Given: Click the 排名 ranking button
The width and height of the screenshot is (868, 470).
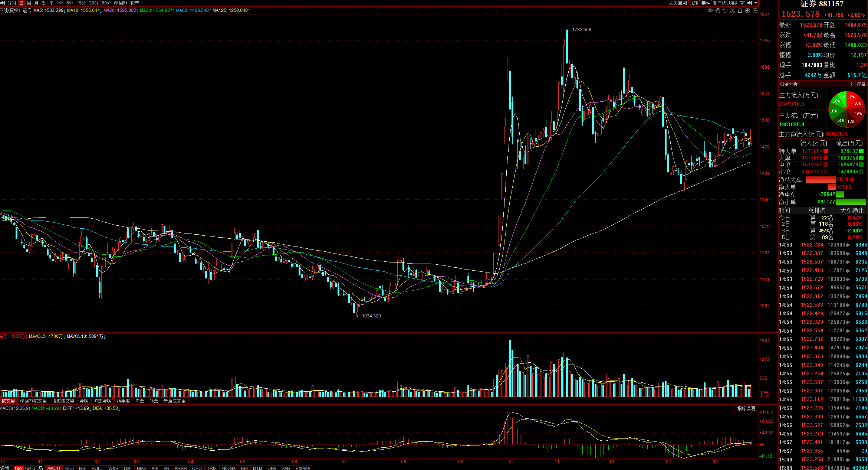Looking at the screenshot, I should tap(861, 84).
